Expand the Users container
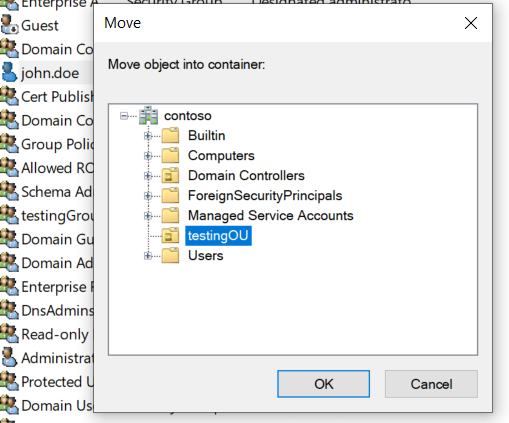Image resolution: width=509 pixels, height=423 pixels. tap(148, 256)
